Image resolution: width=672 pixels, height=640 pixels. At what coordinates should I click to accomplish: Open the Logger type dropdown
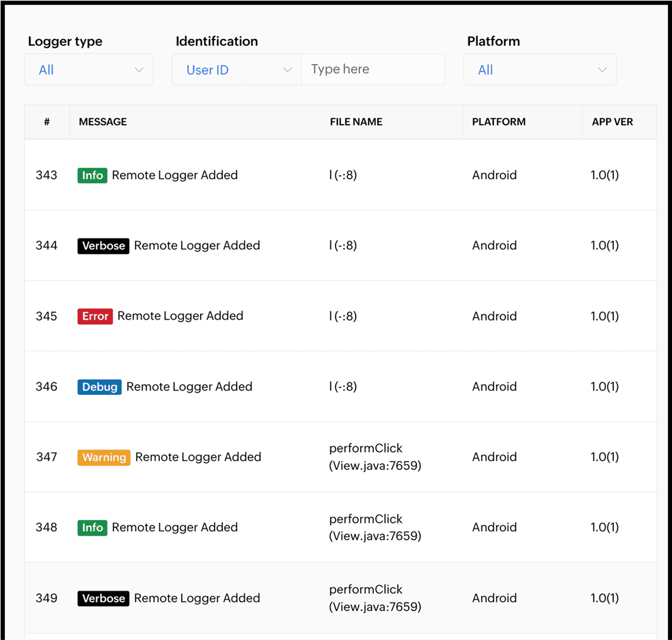(x=89, y=70)
